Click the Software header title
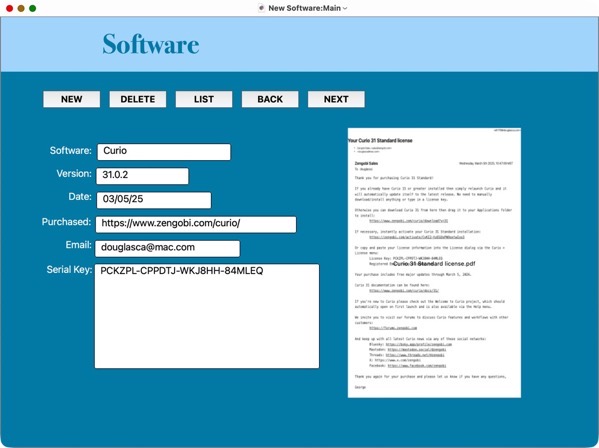The height and width of the screenshot is (448, 599). [x=151, y=44]
